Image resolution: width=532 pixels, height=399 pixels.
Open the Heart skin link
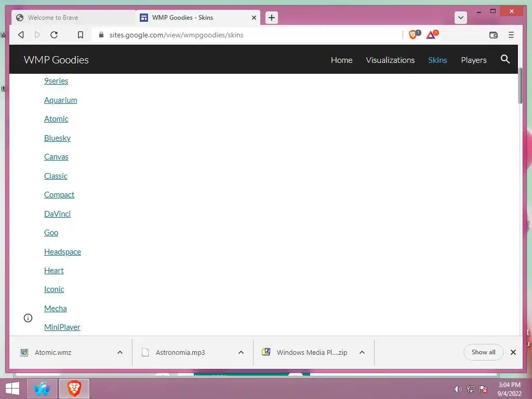(54, 271)
